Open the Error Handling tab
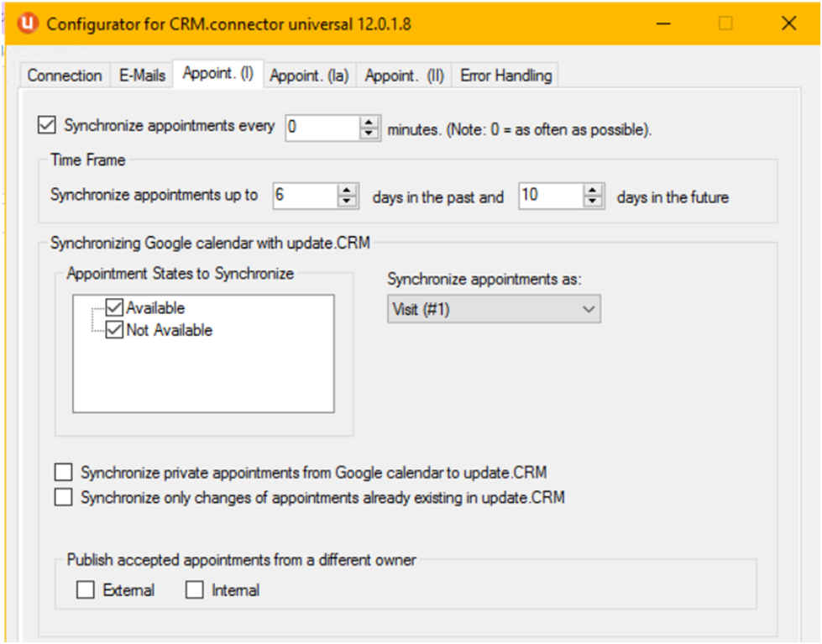 (x=506, y=76)
